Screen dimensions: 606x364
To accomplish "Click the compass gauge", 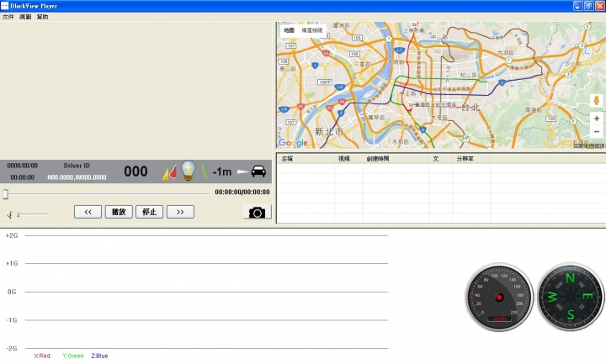I will (571, 297).
